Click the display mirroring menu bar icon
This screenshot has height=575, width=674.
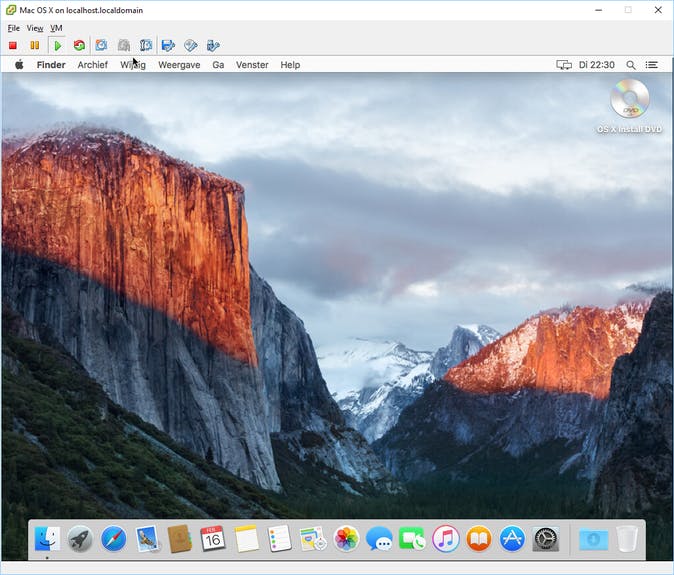pyautogui.click(x=564, y=65)
